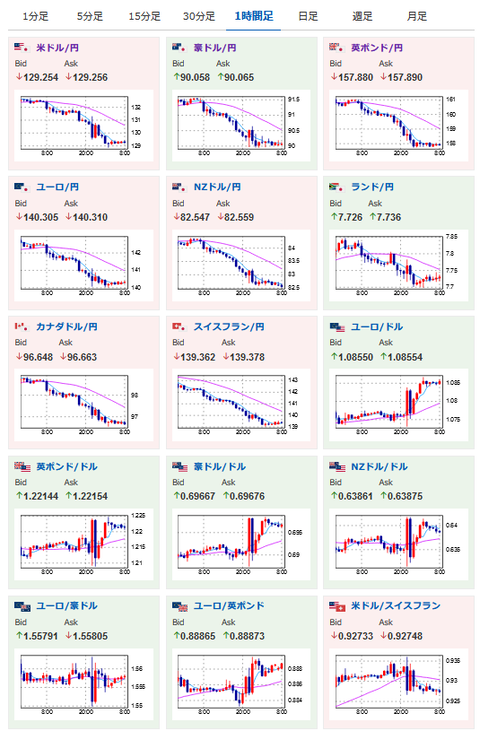Click the EU-US flag icon for ユーロ/ドル
The height and width of the screenshot is (731, 480).
pyautogui.click(x=337, y=327)
